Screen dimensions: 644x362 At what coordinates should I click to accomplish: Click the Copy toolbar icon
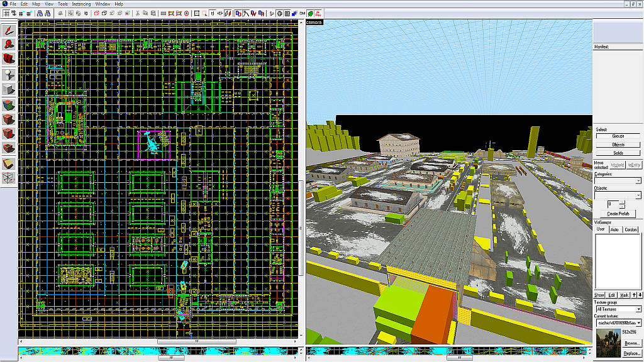pos(145,14)
